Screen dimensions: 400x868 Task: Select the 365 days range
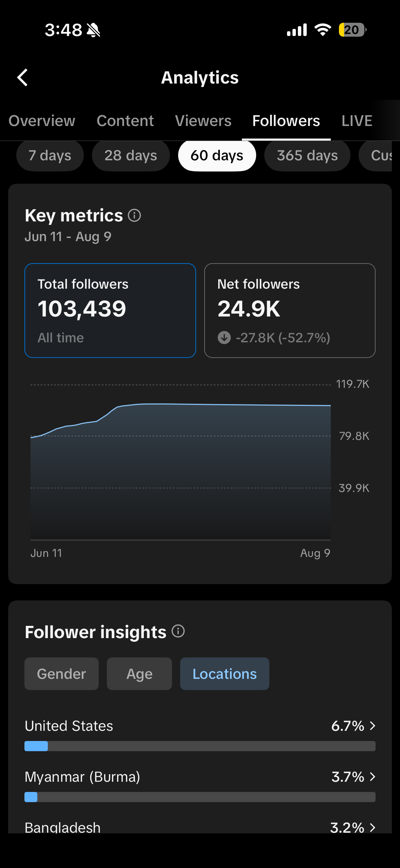click(x=307, y=156)
